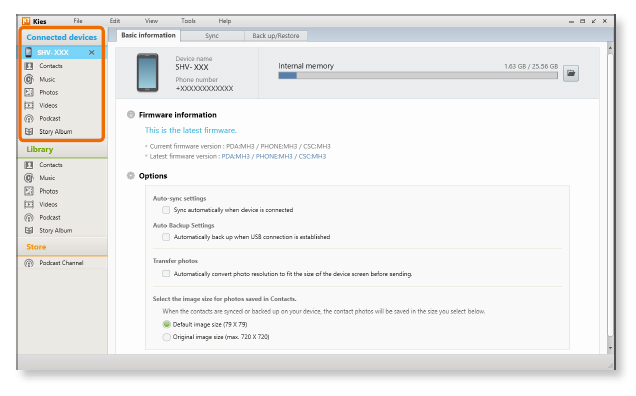Click the Kies logo icon in title bar
636x396 pixels.
pyautogui.click(x=26, y=21)
